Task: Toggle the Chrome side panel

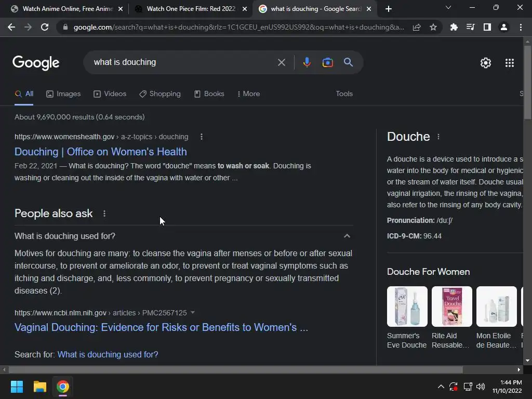Action: click(x=487, y=27)
